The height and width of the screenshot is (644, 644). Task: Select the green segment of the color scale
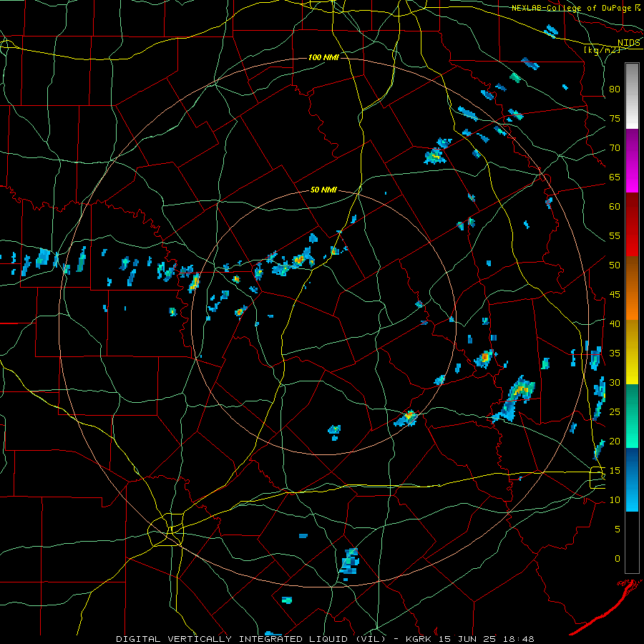click(x=632, y=416)
